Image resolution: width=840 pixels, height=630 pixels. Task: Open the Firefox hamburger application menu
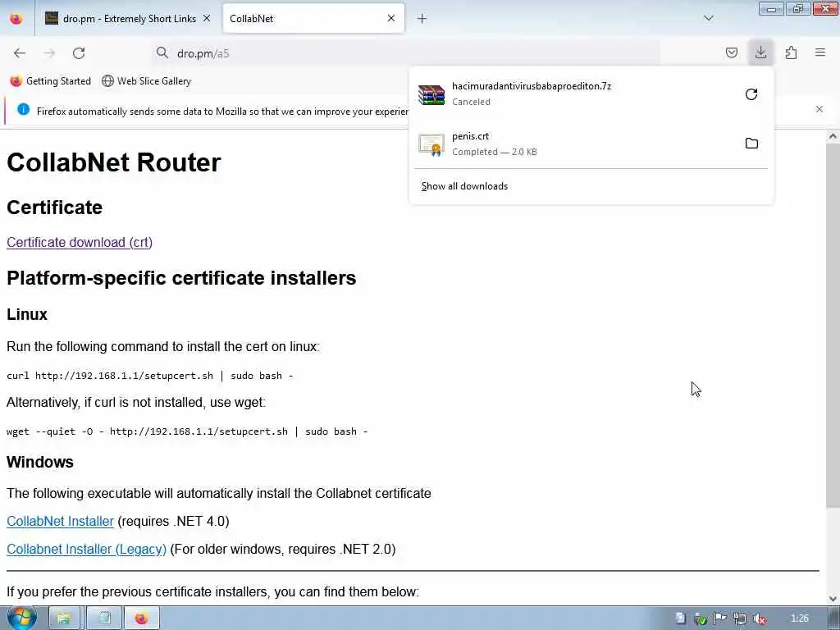pyautogui.click(x=820, y=52)
